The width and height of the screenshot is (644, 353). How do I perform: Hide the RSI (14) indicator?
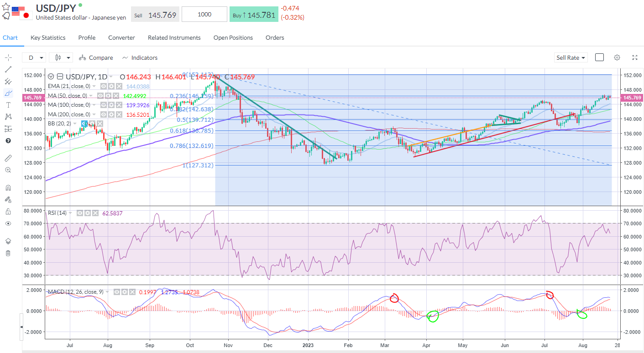(80, 213)
